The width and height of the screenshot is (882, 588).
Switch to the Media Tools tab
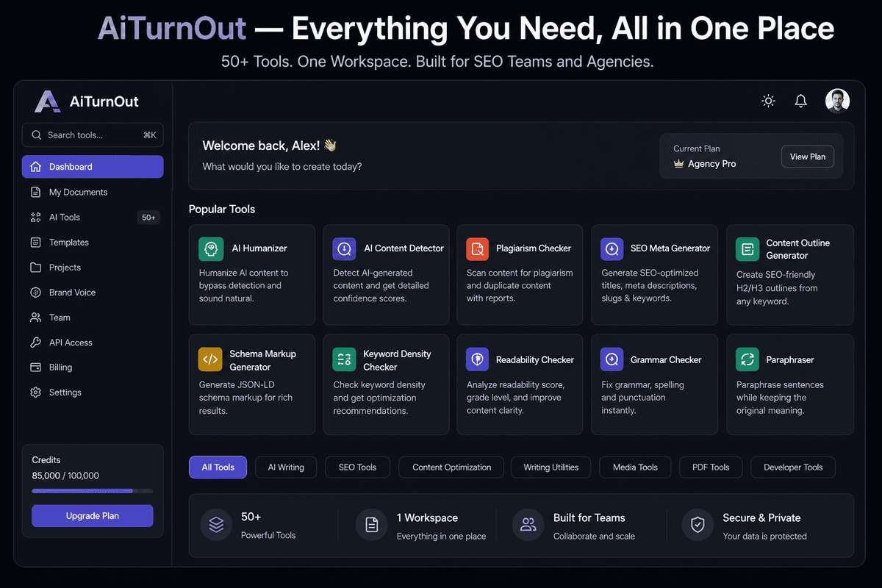635,467
